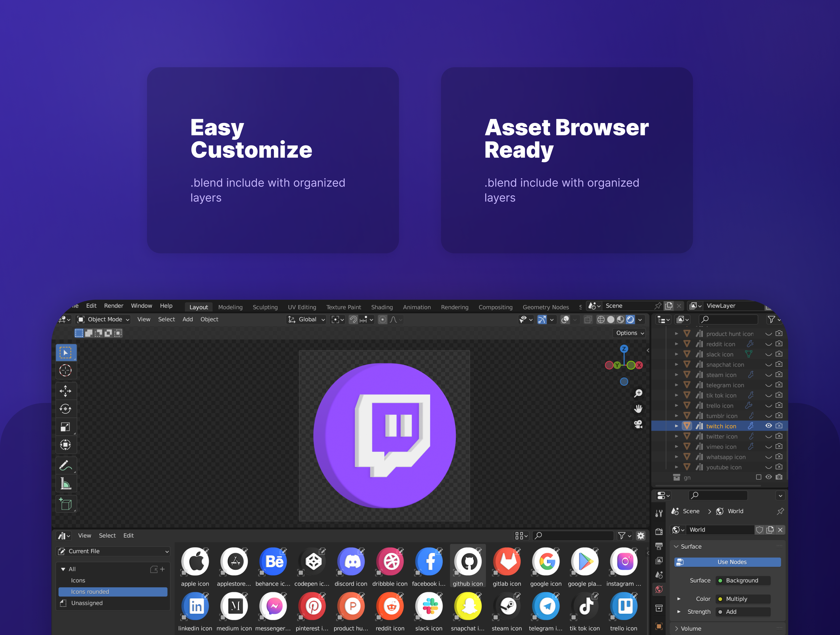This screenshot has width=840, height=635.
Task: Select the Move tool
Action: coord(66,391)
